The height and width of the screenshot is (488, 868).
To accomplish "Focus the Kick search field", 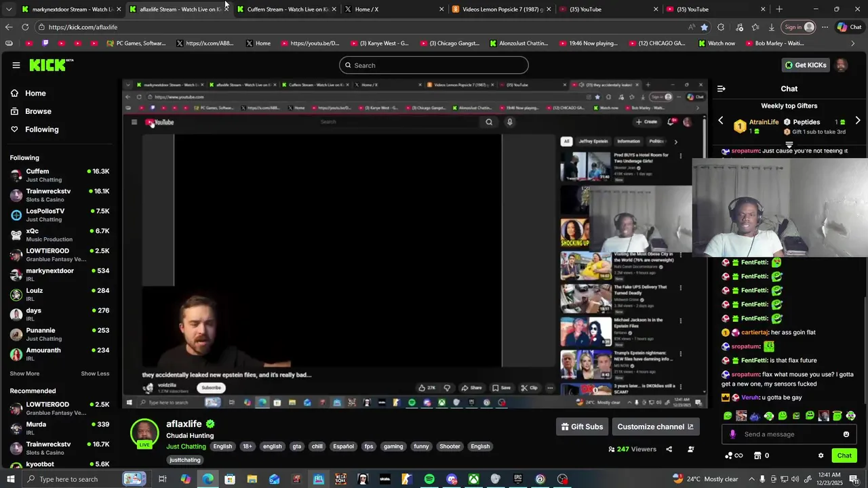I will coord(434,65).
